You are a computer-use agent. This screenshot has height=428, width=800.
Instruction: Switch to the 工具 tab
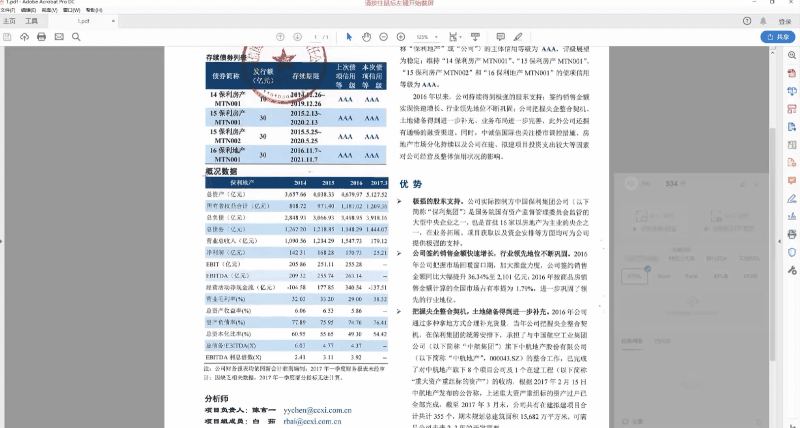(31, 19)
